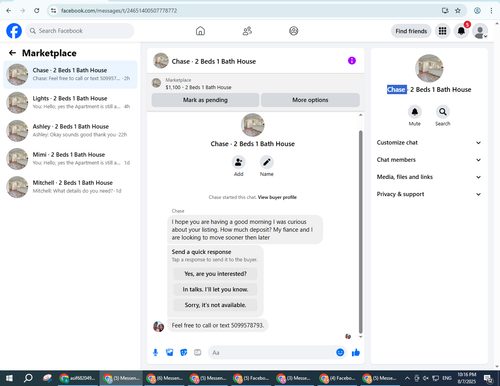Viewport: 500px width, 386px height.
Task: Click the Chase message about deposit
Action: (x=245, y=230)
